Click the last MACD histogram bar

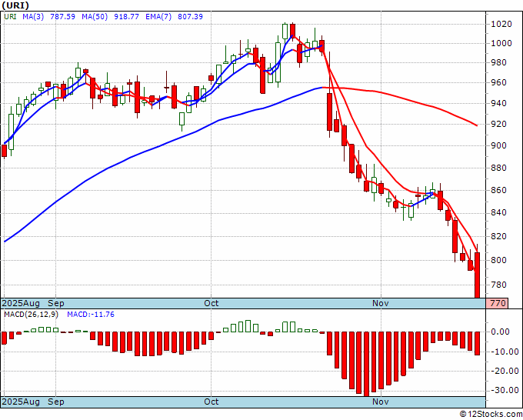point(478,343)
